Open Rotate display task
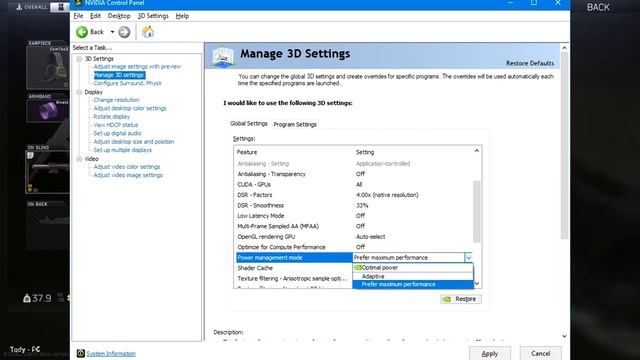 point(111,117)
